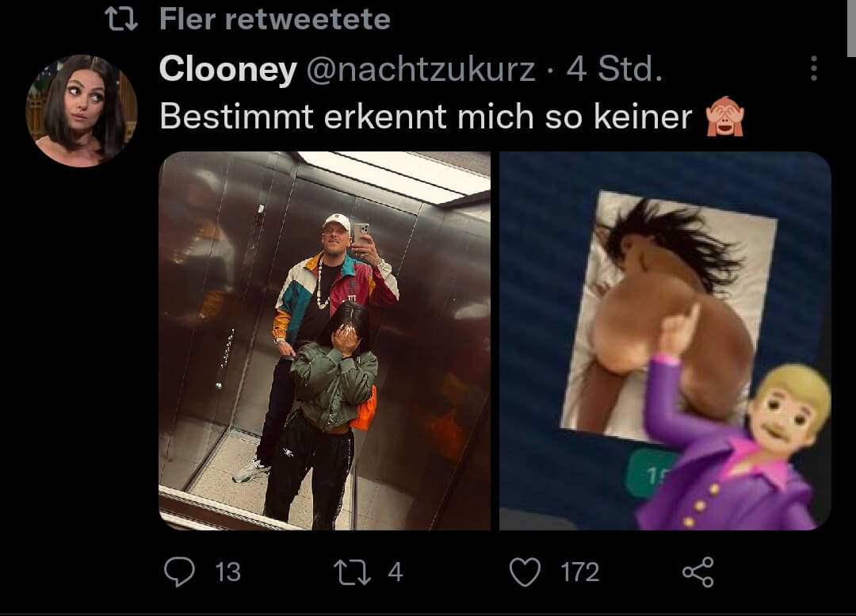Click the retweet count 4
The width and height of the screenshot is (856, 616).
pyautogui.click(x=396, y=572)
